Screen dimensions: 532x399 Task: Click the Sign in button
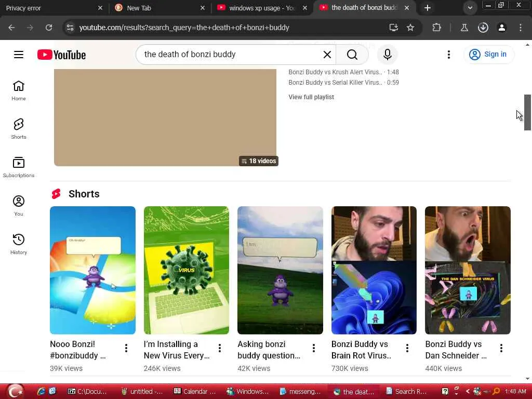coord(488,54)
